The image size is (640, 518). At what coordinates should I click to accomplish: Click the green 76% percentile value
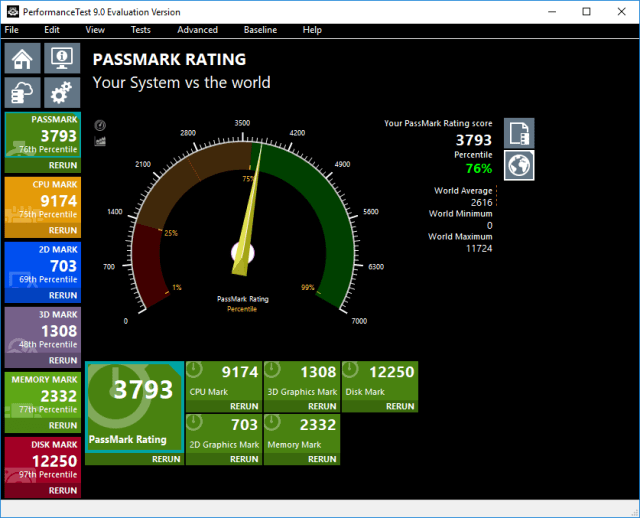tap(479, 169)
